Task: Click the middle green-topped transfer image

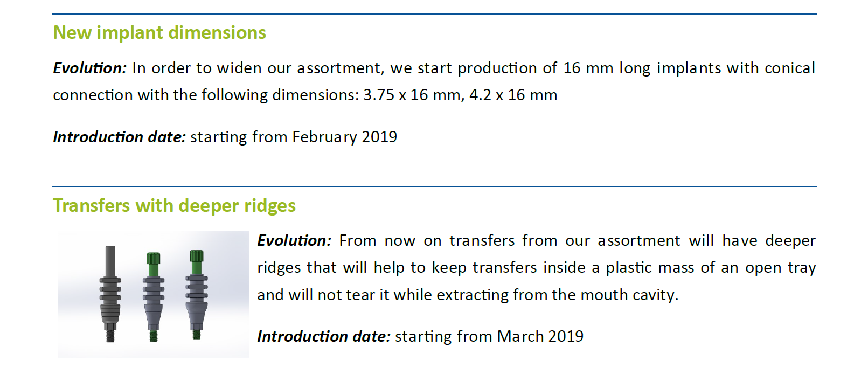Action: pos(154,297)
